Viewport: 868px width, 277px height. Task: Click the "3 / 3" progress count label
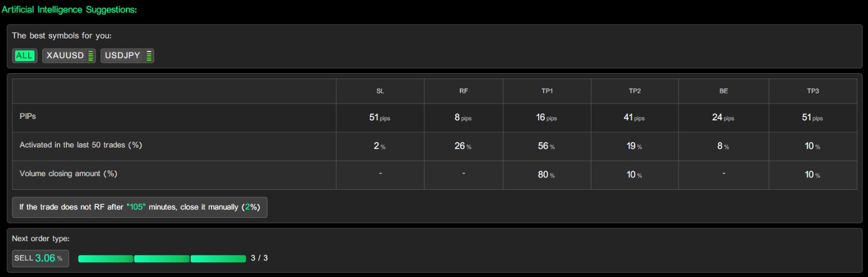pyautogui.click(x=259, y=258)
